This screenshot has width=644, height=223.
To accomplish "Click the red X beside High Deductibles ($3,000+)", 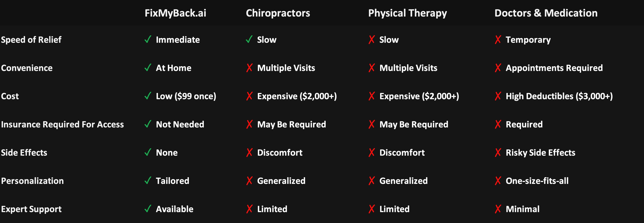I will point(498,96).
